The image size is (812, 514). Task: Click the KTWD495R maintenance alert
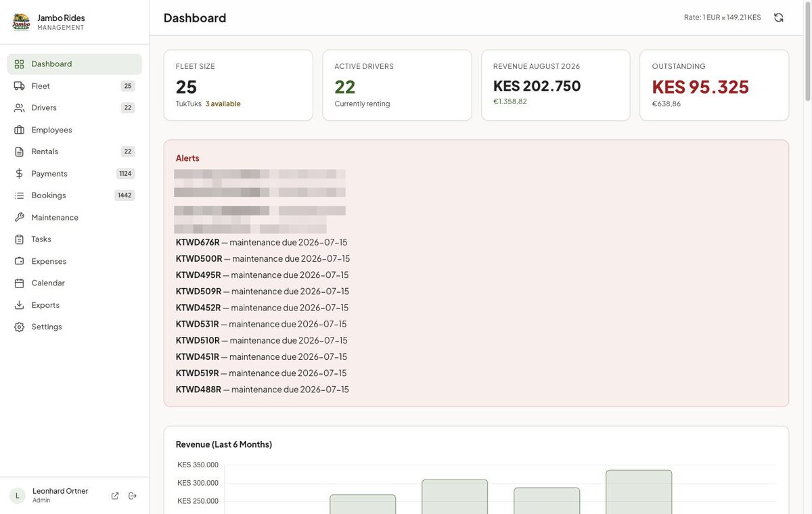point(263,275)
